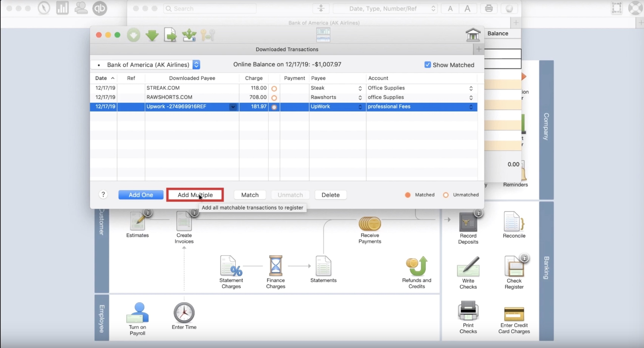Viewport: 644px width, 348px height.
Task: Open Account selector for professional Fees
Action: [471, 107]
